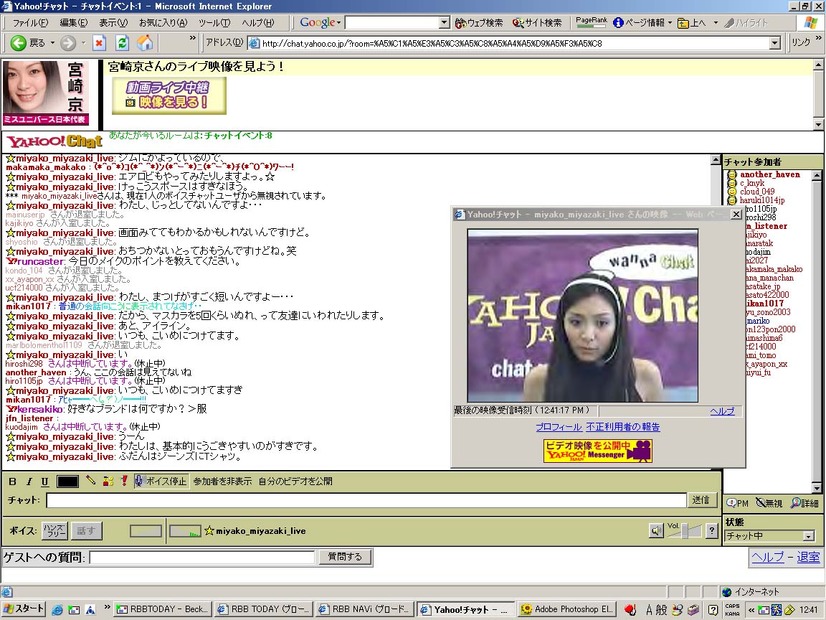The width and height of the screenshot is (826, 620).
Task: Hide participants with 参加者を非表示
Action: (222, 481)
